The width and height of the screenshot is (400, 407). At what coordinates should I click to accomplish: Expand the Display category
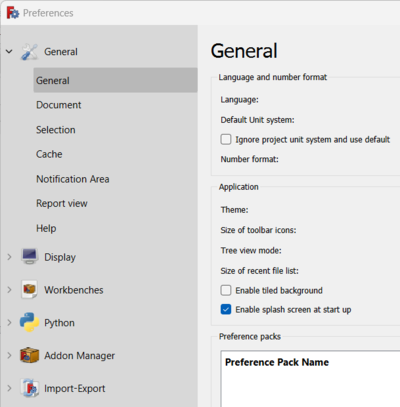tap(9, 257)
